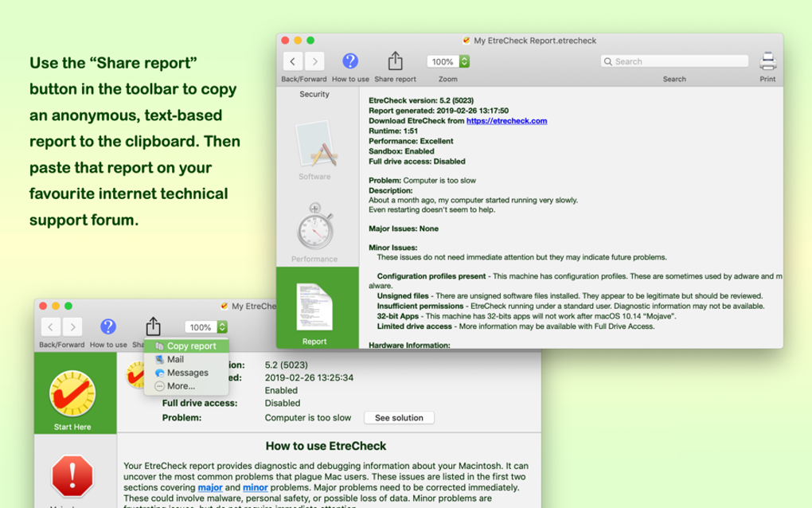Click the Search field in report window
812x508 pixels.
point(674,61)
